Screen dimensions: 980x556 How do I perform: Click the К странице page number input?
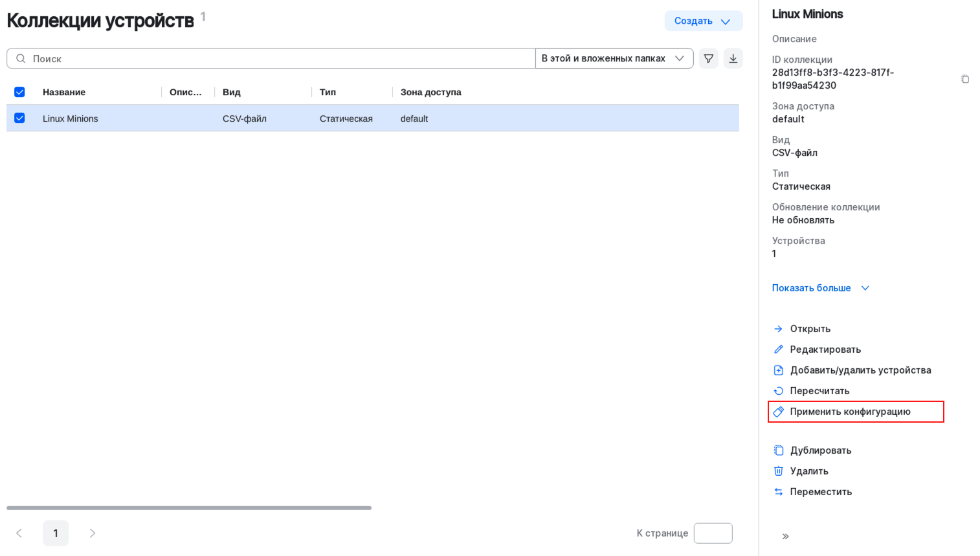[x=713, y=533]
